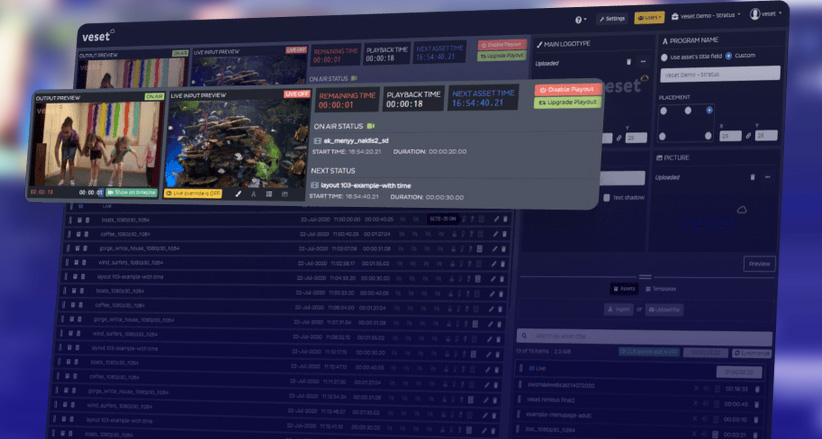Click the coffee_1080p30_h264 row starting 11:06:04:00
The image size is (822, 439).
coord(284,308)
